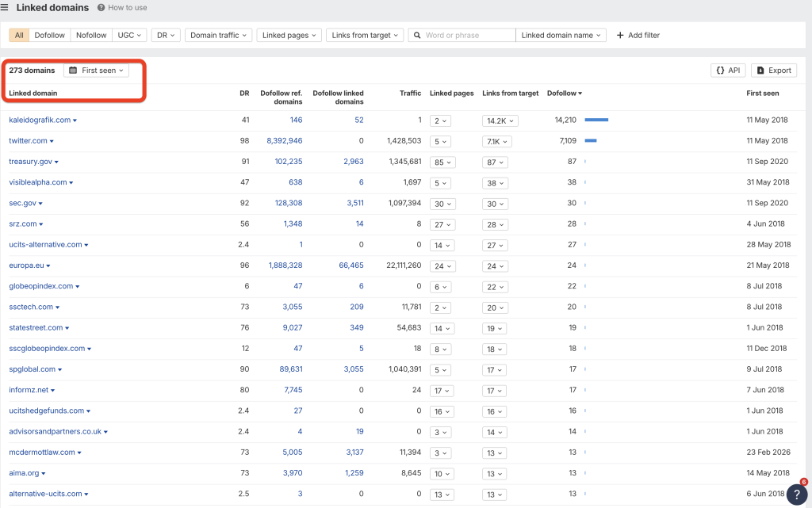This screenshot has height=508, width=812.
Task: Expand linked pages for treasury.gov row
Action: (442, 162)
